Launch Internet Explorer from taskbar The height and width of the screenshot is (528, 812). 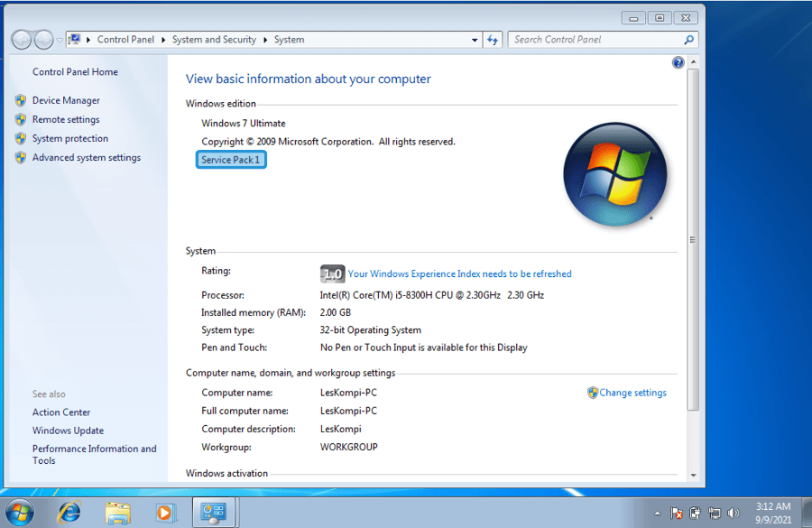point(69,513)
